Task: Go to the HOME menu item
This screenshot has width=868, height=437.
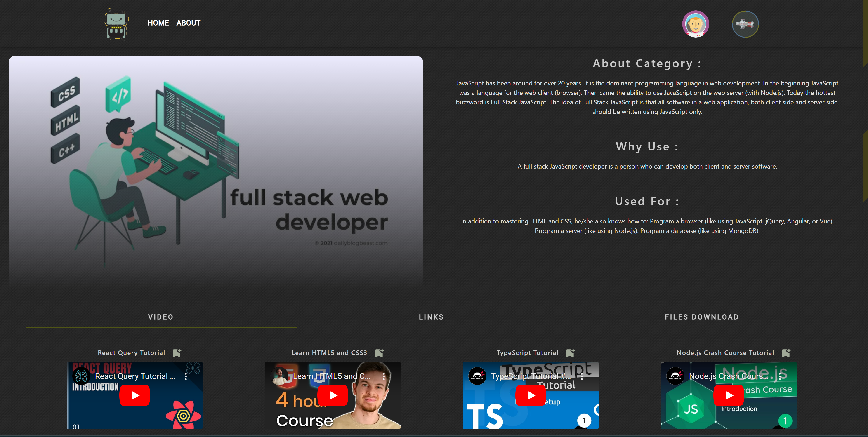Action: pos(158,23)
